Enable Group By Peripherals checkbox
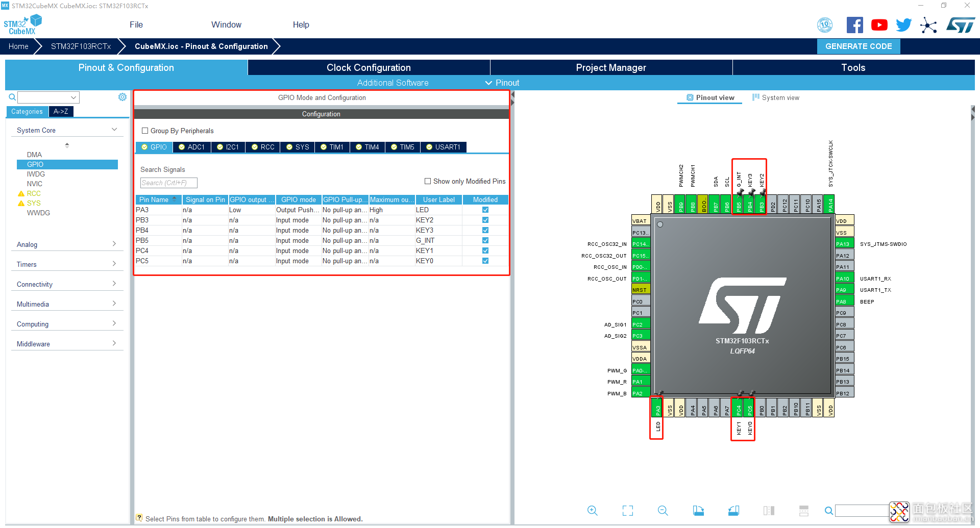980x528 pixels. pos(145,131)
